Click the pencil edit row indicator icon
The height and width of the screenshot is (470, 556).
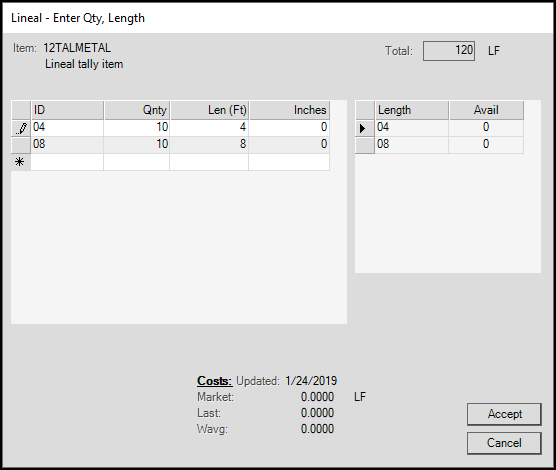pos(21,128)
